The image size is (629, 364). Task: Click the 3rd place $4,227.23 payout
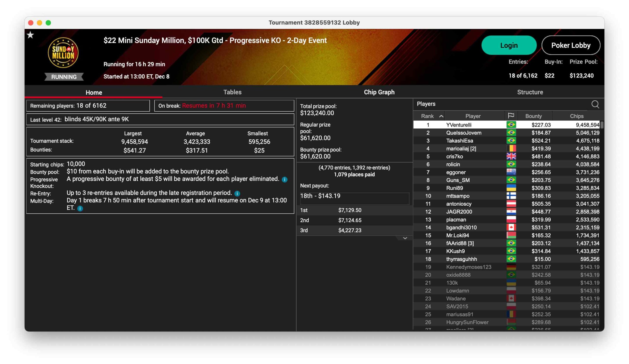coord(354,230)
